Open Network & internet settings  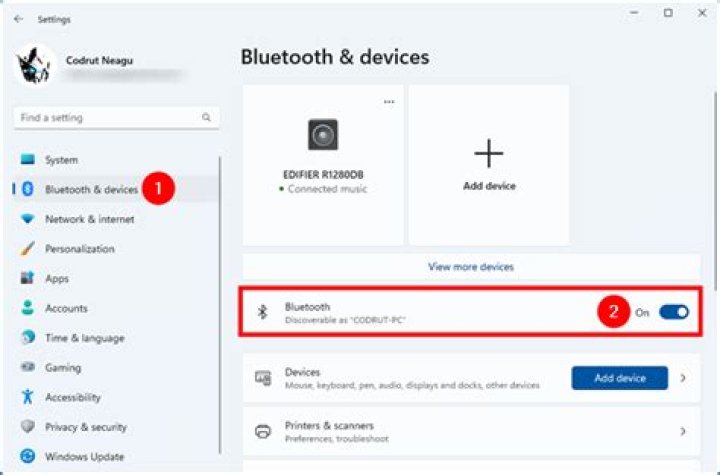click(89, 219)
